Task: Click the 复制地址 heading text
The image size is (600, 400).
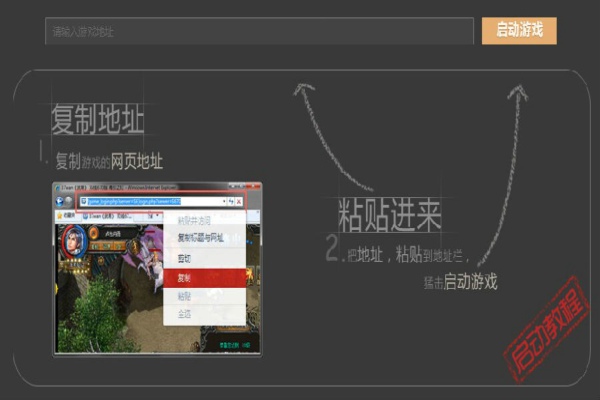Action: point(98,119)
